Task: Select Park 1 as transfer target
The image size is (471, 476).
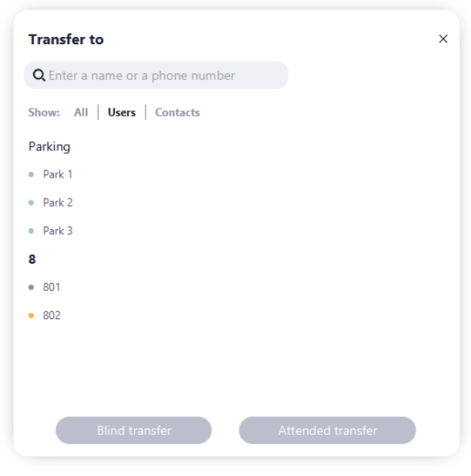Action: click(x=58, y=174)
